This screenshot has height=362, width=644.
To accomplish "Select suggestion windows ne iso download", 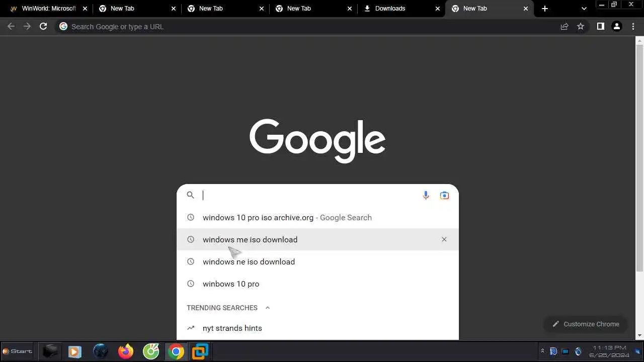I will coord(317,261).
